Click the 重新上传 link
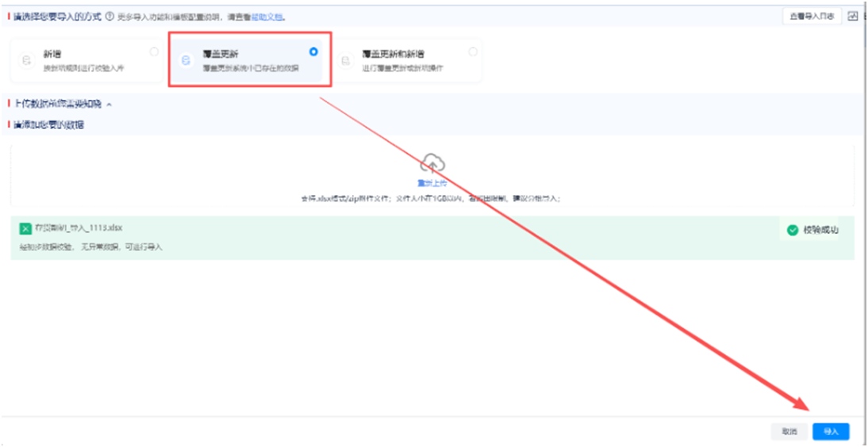 (432, 183)
